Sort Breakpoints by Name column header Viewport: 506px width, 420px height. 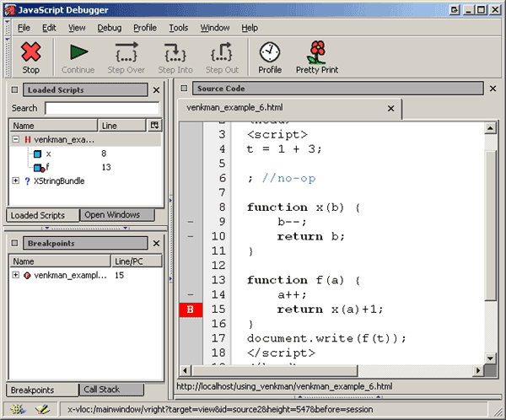click(61, 261)
